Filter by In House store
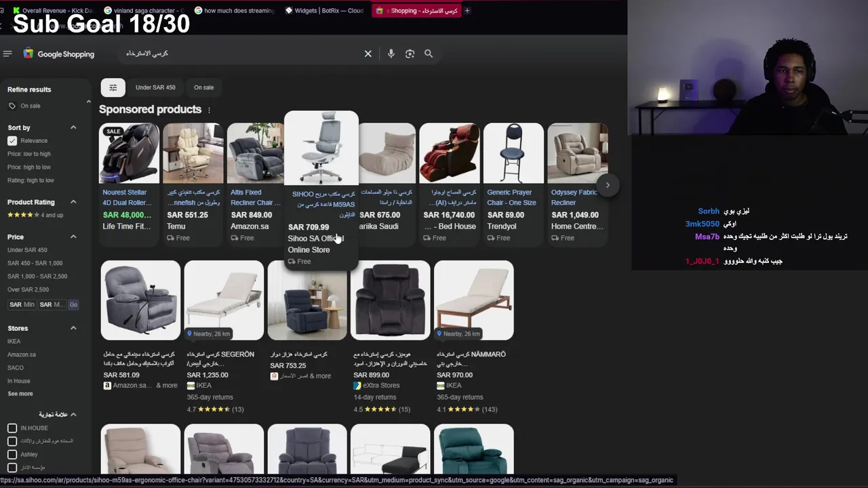Image resolution: width=868 pixels, height=488 pixels. (19, 381)
